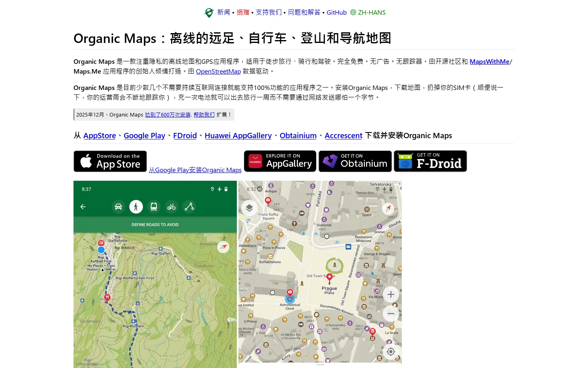Click the 'Rigi Staffel' label on hiking map
The width and height of the screenshot is (588, 368).
coord(160,254)
